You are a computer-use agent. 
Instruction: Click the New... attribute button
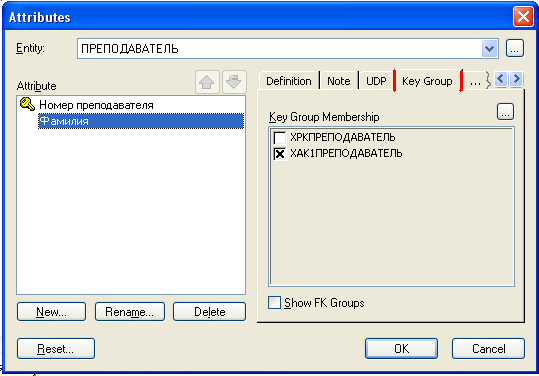[51, 312]
